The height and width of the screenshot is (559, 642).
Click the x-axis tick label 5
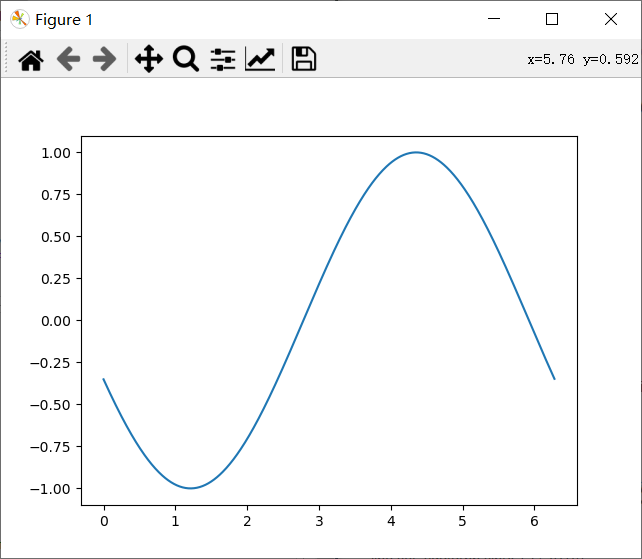click(463, 521)
